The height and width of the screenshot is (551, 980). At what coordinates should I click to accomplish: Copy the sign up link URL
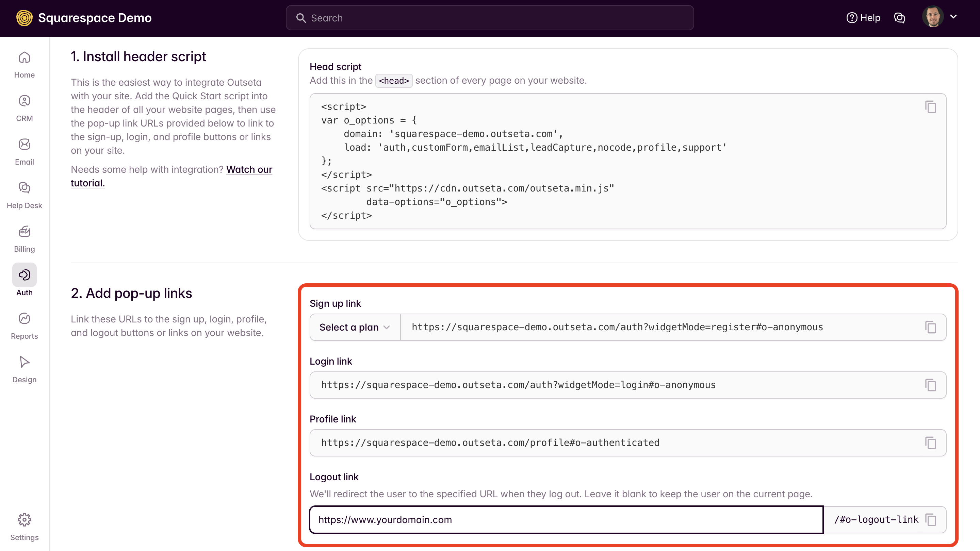click(931, 327)
